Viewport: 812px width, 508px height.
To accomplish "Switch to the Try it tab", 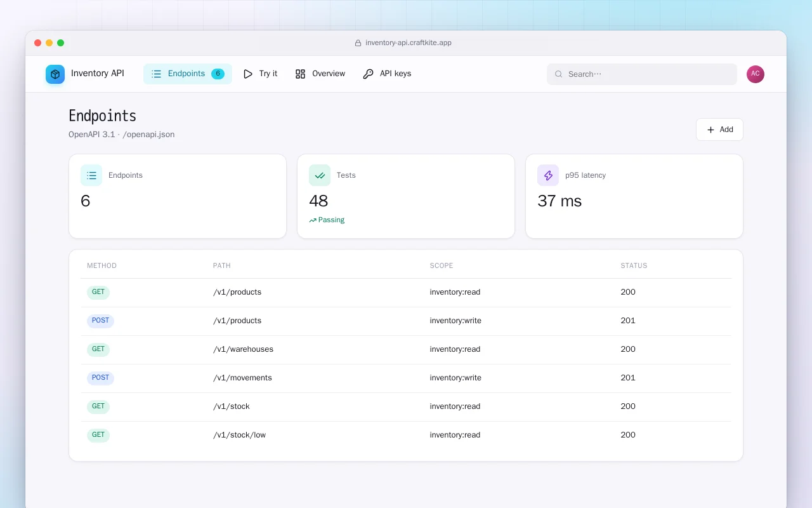I will click(260, 74).
